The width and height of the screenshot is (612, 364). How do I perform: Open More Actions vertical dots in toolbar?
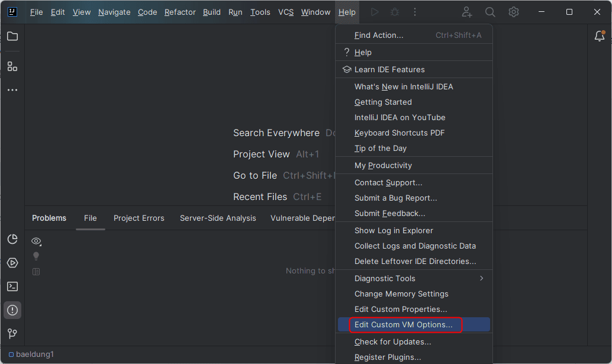415,12
